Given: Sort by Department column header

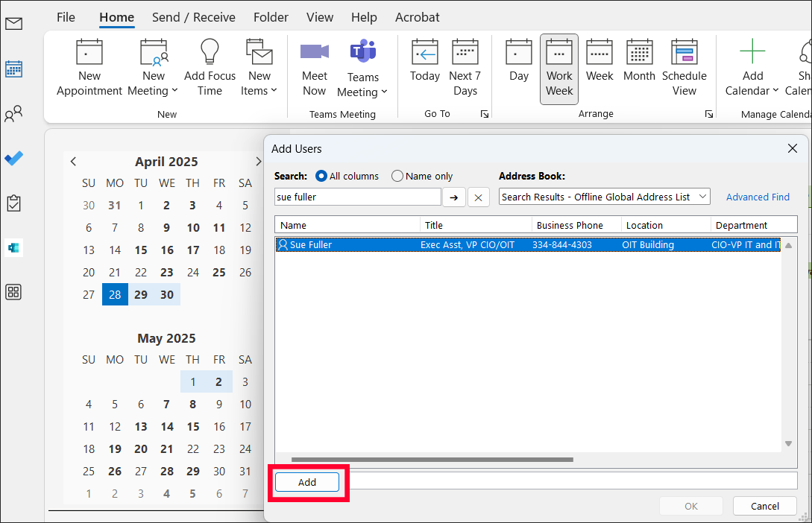Looking at the screenshot, I should 754,226.
